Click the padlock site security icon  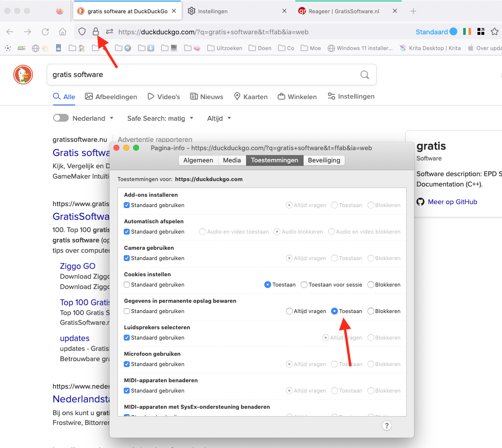tap(96, 32)
